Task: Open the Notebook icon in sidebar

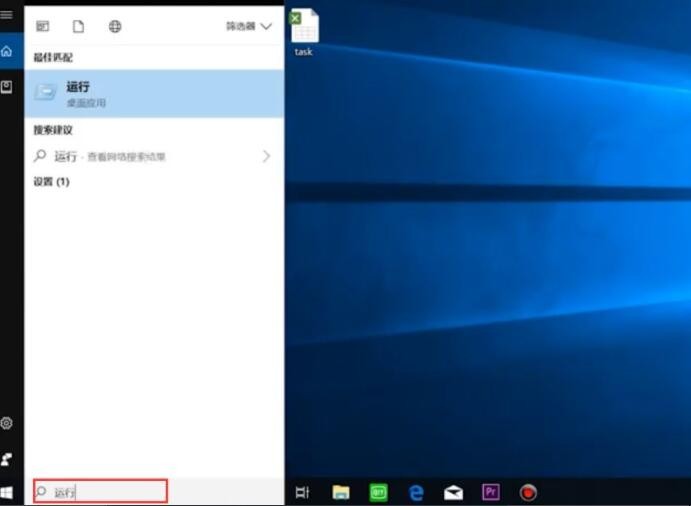Action: coord(7,88)
